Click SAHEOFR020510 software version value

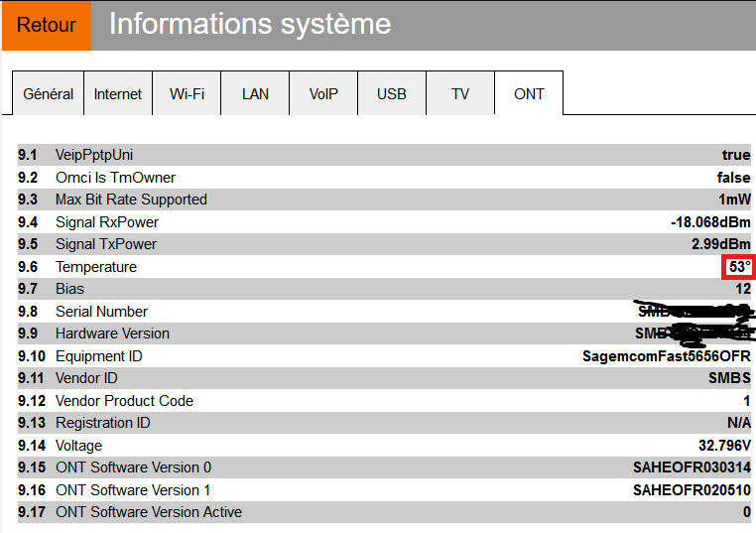point(692,490)
